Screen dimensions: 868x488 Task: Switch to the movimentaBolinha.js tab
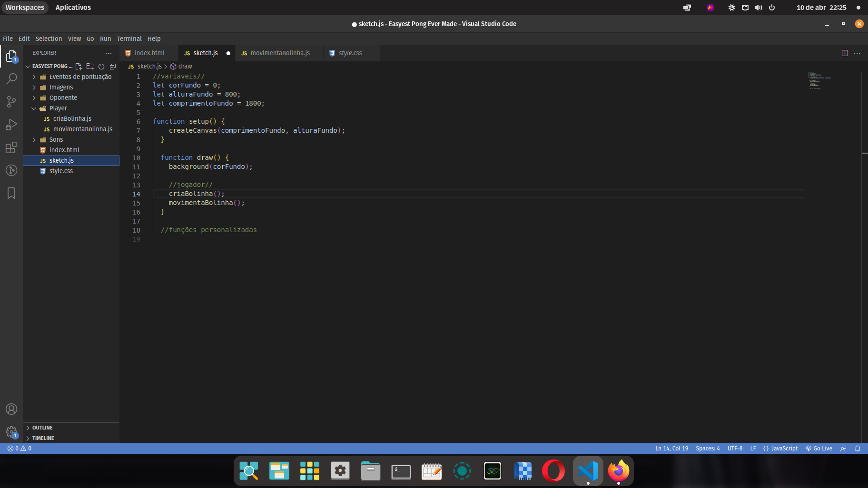coord(279,53)
